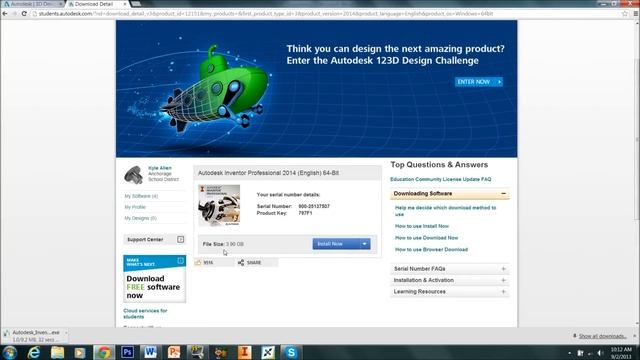
Task: Click the Action Center flag tray icon
Action: click(x=580, y=353)
